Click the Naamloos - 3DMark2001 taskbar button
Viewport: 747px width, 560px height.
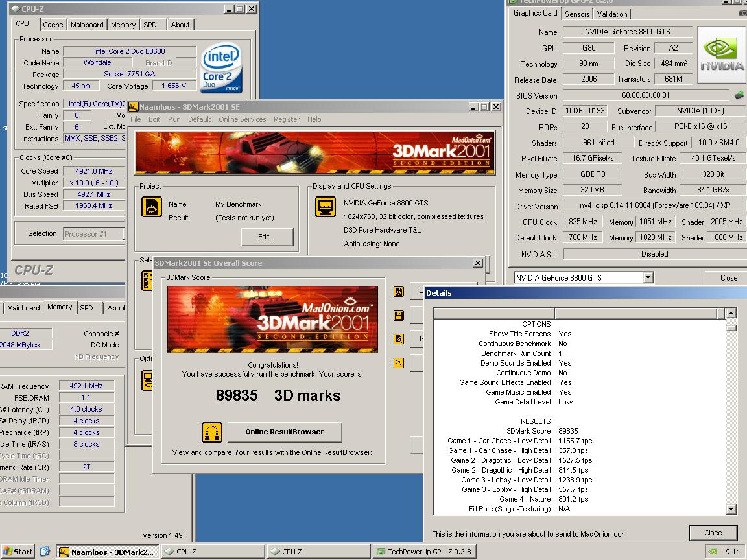pyautogui.click(x=109, y=552)
